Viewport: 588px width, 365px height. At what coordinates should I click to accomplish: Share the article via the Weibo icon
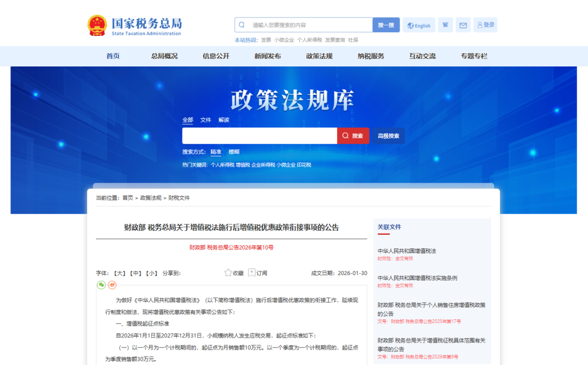112,285
